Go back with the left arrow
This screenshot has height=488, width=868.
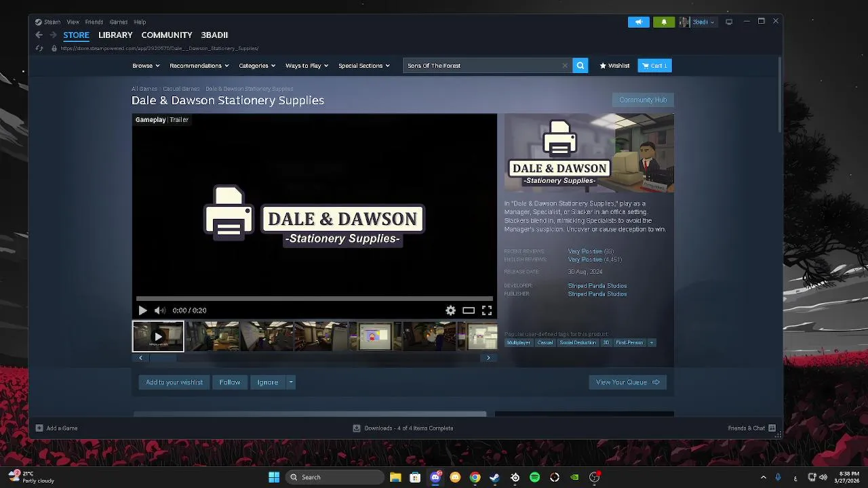tap(39, 35)
